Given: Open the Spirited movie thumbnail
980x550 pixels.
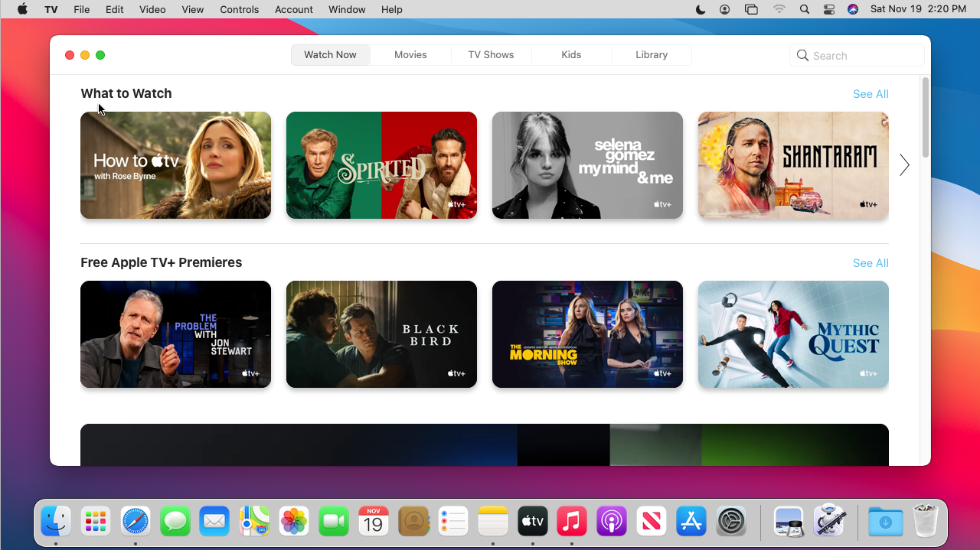Looking at the screenshot, I should click(x=381, y=165).
